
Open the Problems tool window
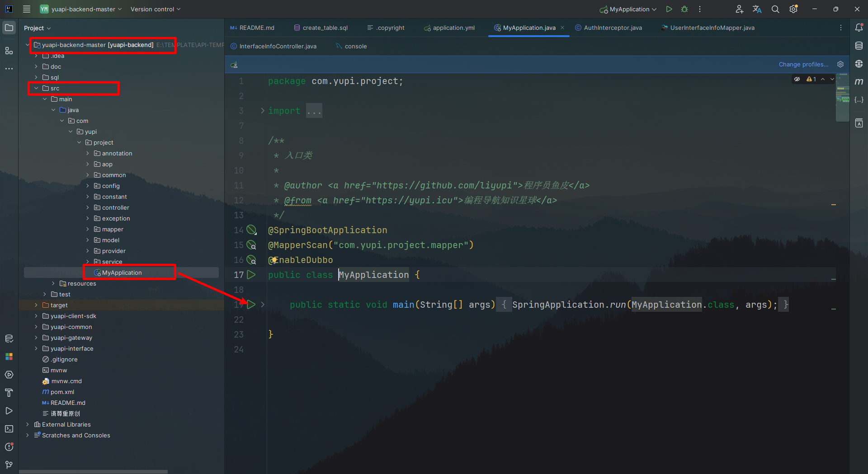[9, 447]
